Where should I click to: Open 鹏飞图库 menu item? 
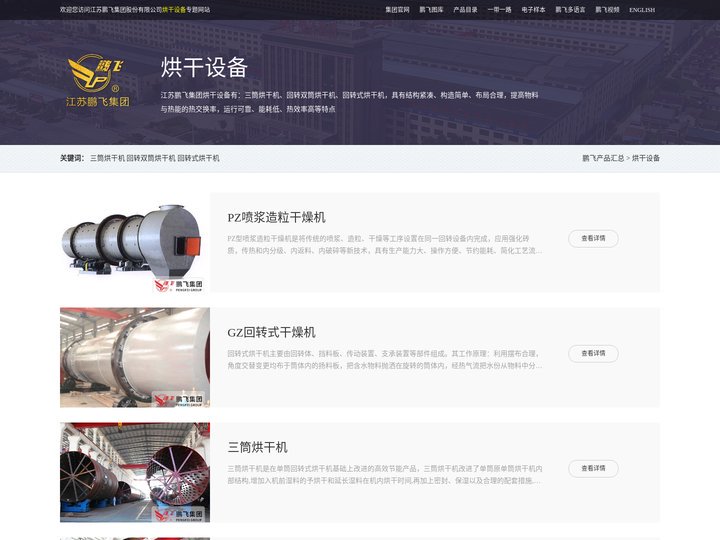tap(431, 10)
